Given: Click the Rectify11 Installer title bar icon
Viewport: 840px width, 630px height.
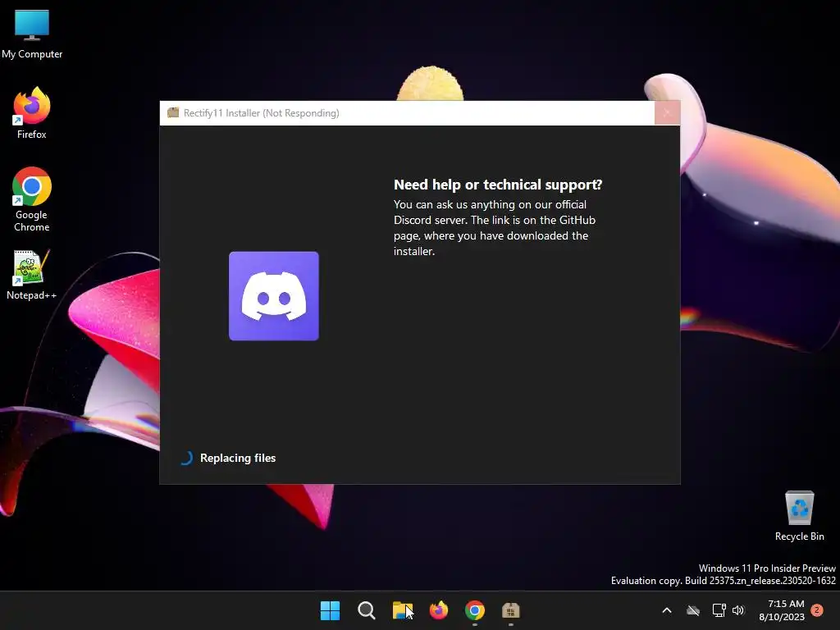Looking at the screenshot, I should (x=173, y=113).
